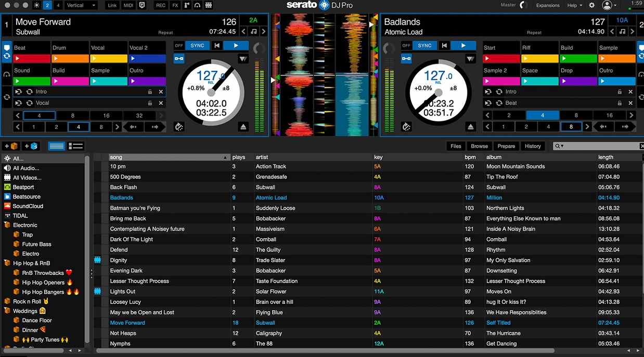Select the song Badlands in the library
644x357 pixels.
point(121,197)
